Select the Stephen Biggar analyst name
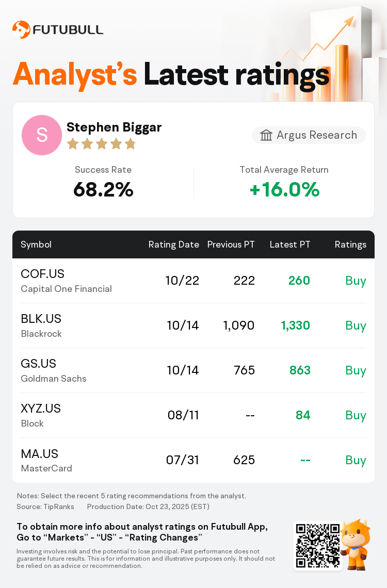This screenshot has height=588, width=387. point(114,127)
